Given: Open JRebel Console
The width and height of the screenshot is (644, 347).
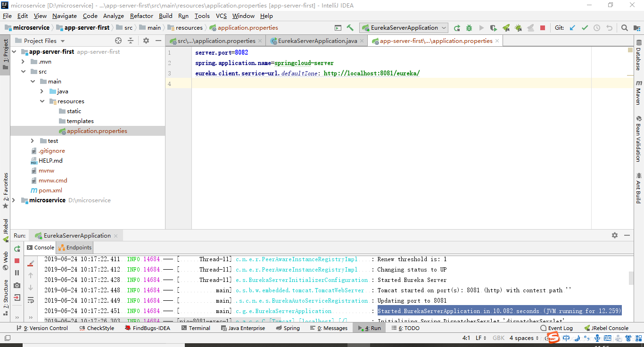Looking at the screenshot, I should pos(606,328).
